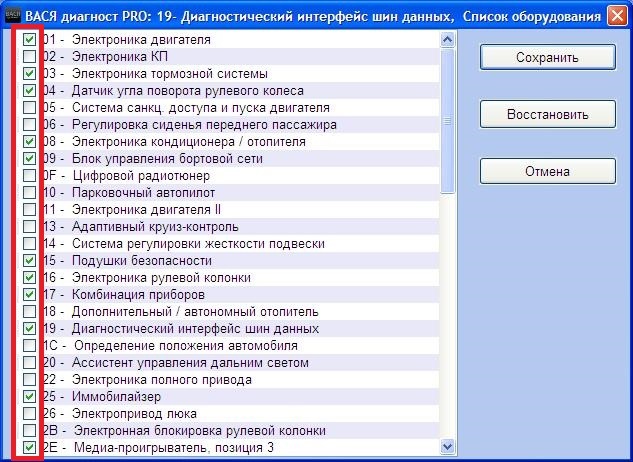The width and height of the screenshot is (633, 462).
Task: Uncheck 01 - Электроника двигателя checkbox
Action: [x=29, y=40]
